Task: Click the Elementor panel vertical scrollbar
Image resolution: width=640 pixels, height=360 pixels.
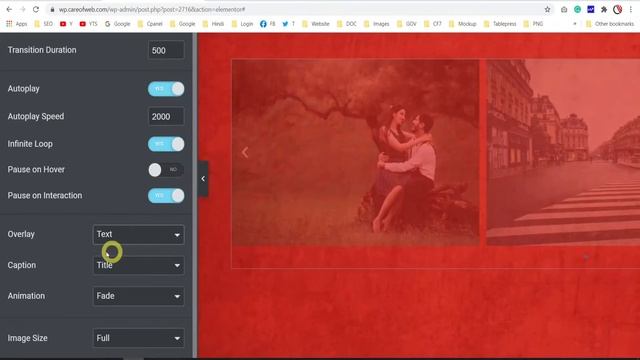Action: (195, 195)
